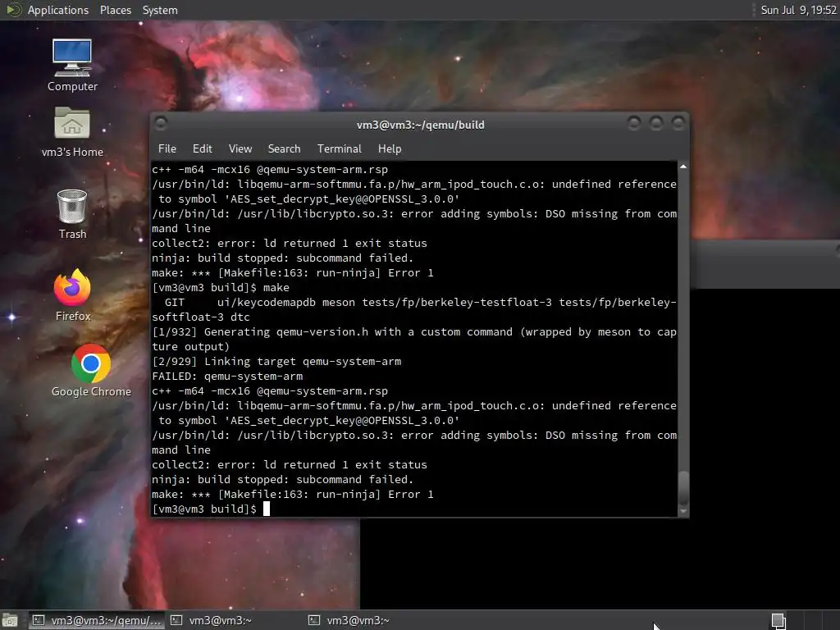Viewport: 840px width, 630px height.
Task: Close the qemu/build terminal window
Action: 678,123
